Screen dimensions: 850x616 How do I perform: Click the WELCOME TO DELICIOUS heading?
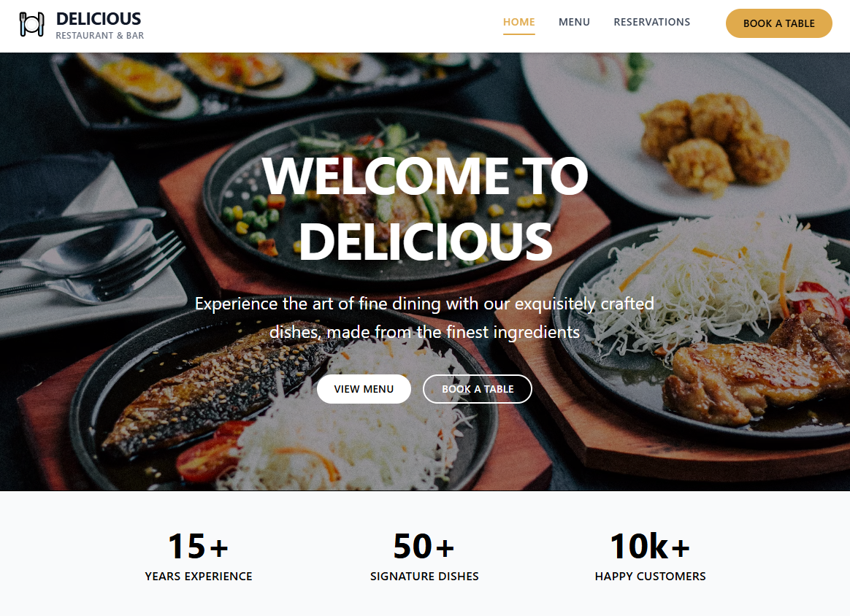tap(425, 208)
